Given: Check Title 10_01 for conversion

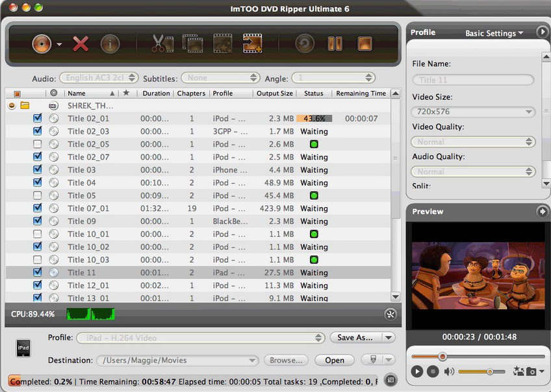Looking at the screenshot, I should coord(37,234).
